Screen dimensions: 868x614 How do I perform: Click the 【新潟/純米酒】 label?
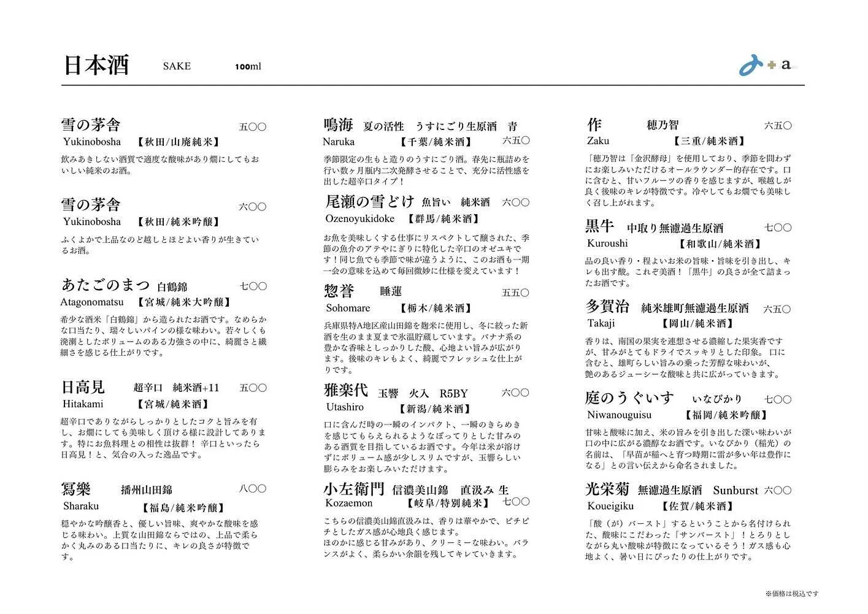click(x=434, y=409)
